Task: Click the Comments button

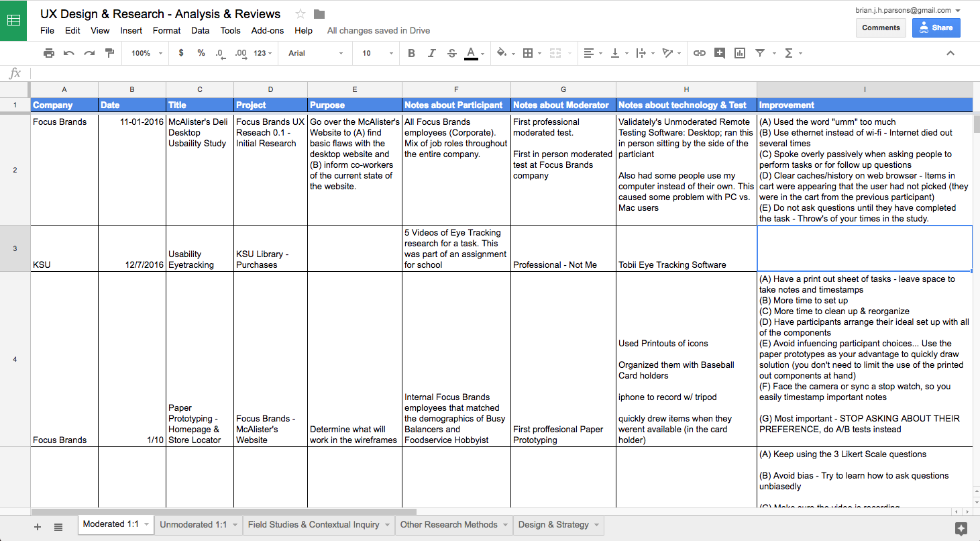Action: [x=881, y=28]
